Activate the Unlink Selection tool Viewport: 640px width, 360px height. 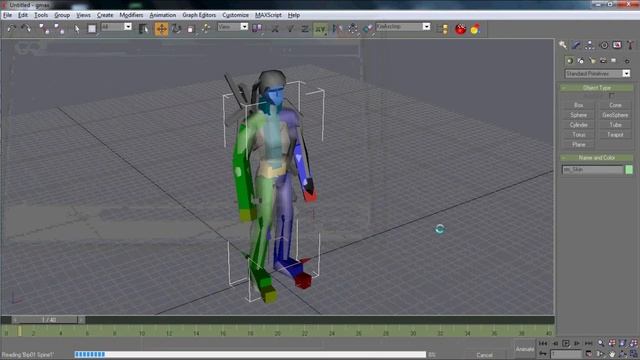[x=59, y=29]
